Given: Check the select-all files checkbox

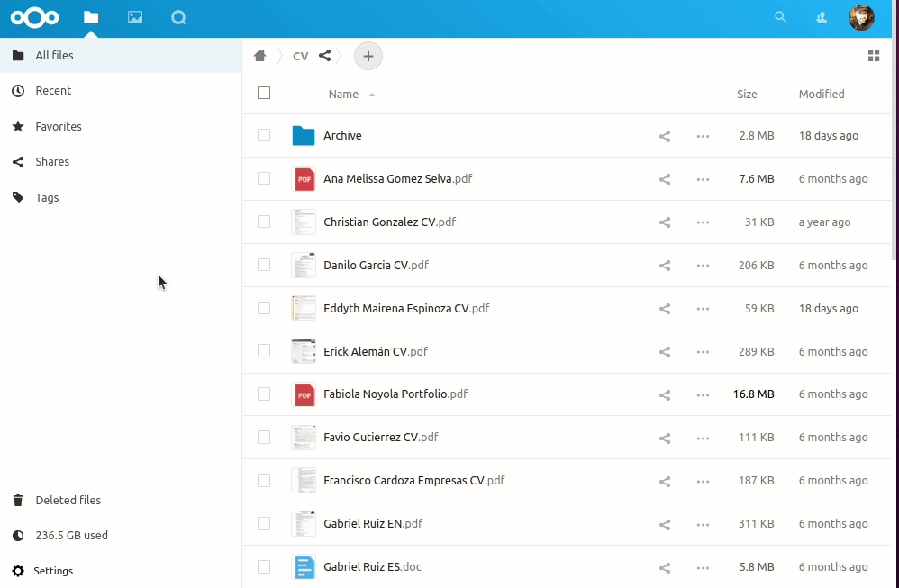Looking at the screenshot, I should 264,93.
